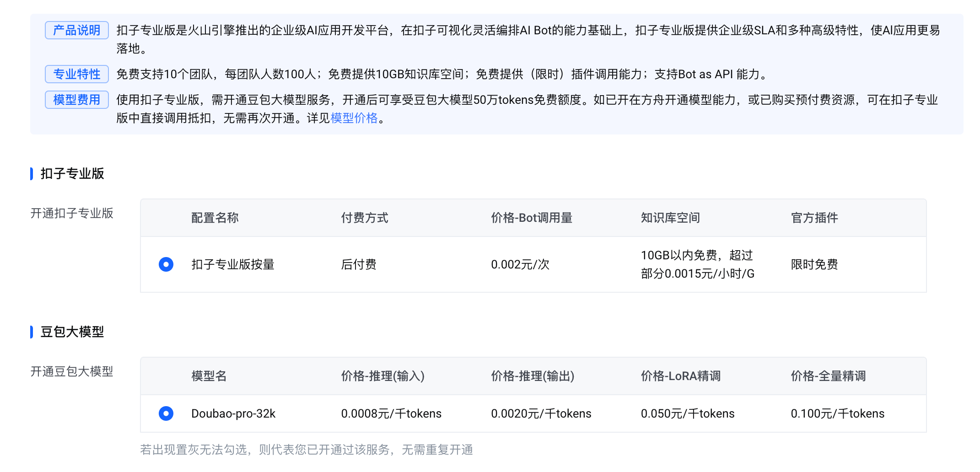This screenshot has height=472, width=980.
Task: Click the 专业特性 tag
Action: 77,74
